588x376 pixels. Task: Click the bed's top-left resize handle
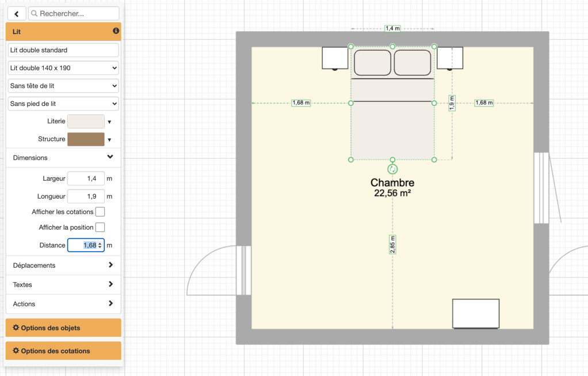[351, 47]
